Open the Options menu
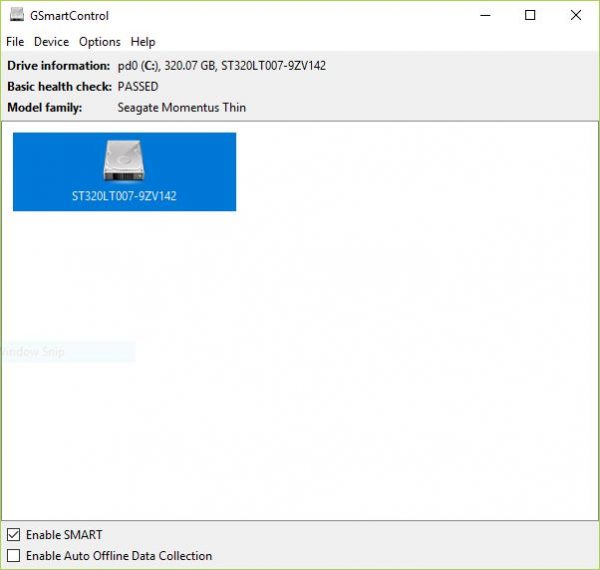The height and width of the screenshot is (570, 600). coord(99,42)
